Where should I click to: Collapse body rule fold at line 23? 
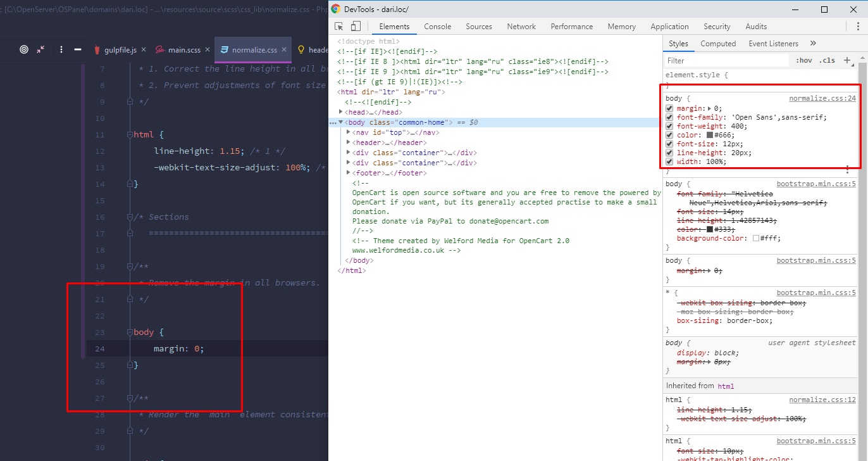click(x=130, y=332)
